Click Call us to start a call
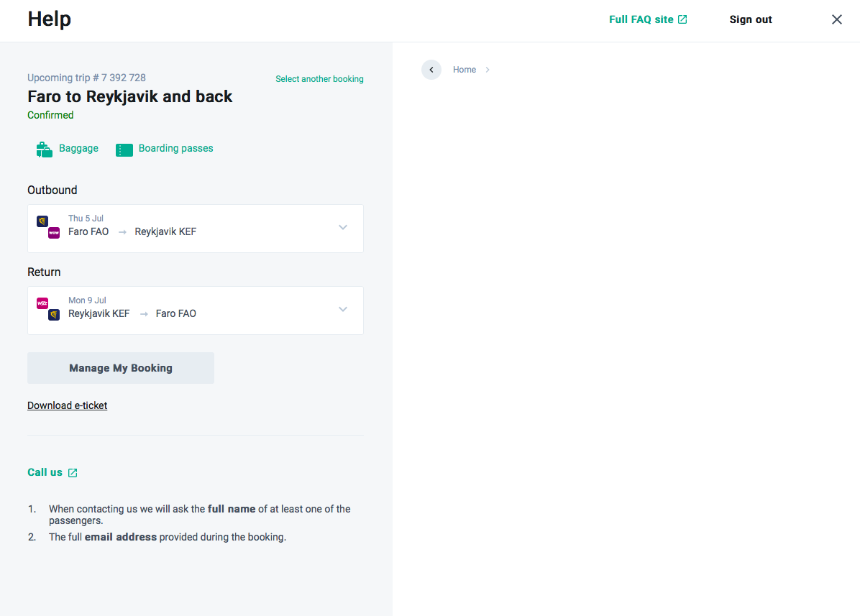 tap(45, 472)
